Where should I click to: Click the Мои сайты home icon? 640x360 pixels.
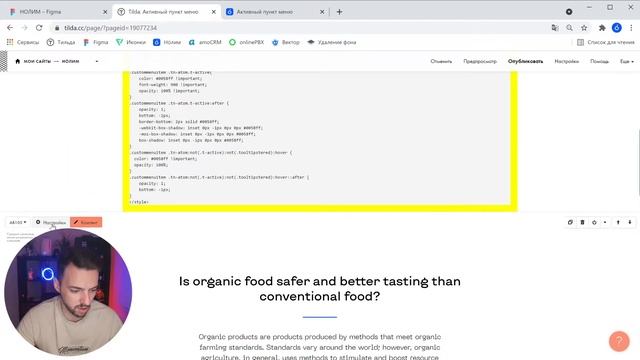18,61
